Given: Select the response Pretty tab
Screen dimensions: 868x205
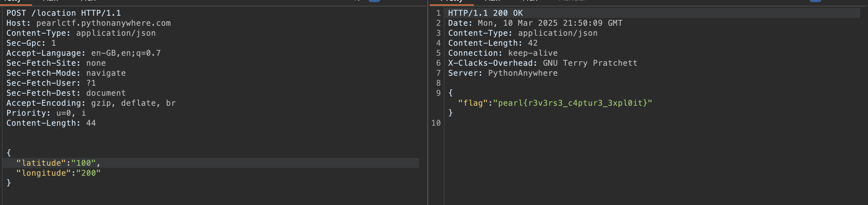Looking at the screenshot, I should coord(451,1).
